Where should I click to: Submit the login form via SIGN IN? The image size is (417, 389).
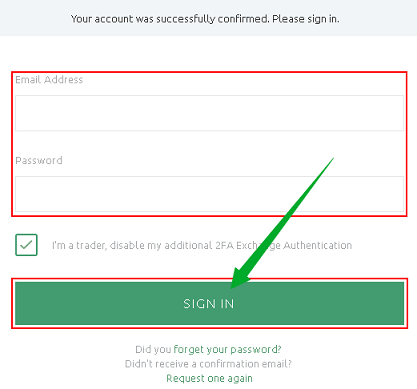coord(209,303)
